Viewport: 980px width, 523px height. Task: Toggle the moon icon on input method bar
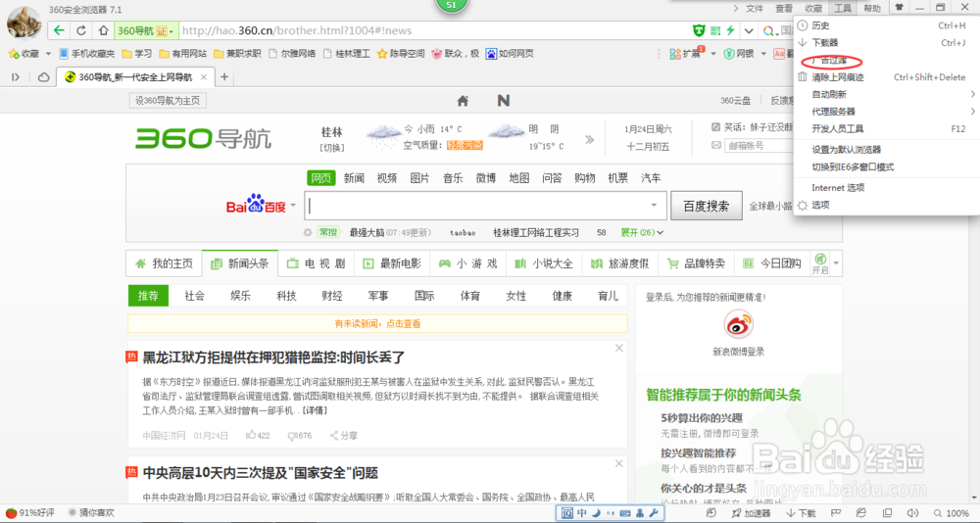click(x=596, y=513)
